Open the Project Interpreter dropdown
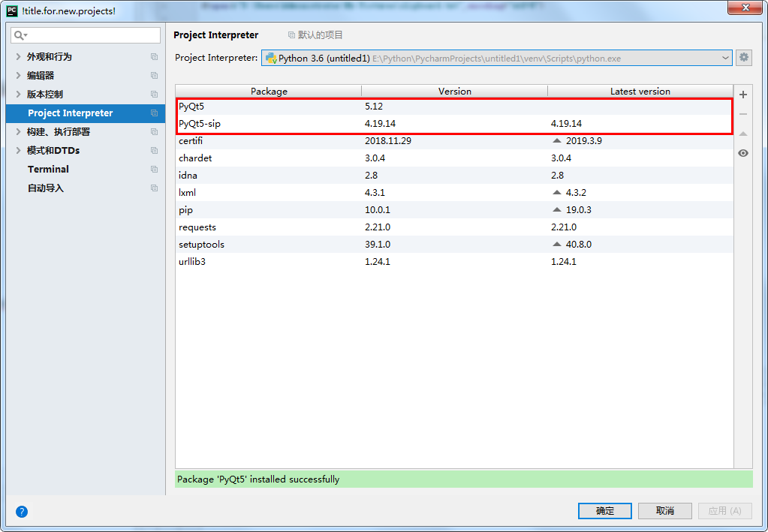The width and height of the screenshot is (768, 532). point(497,58)
